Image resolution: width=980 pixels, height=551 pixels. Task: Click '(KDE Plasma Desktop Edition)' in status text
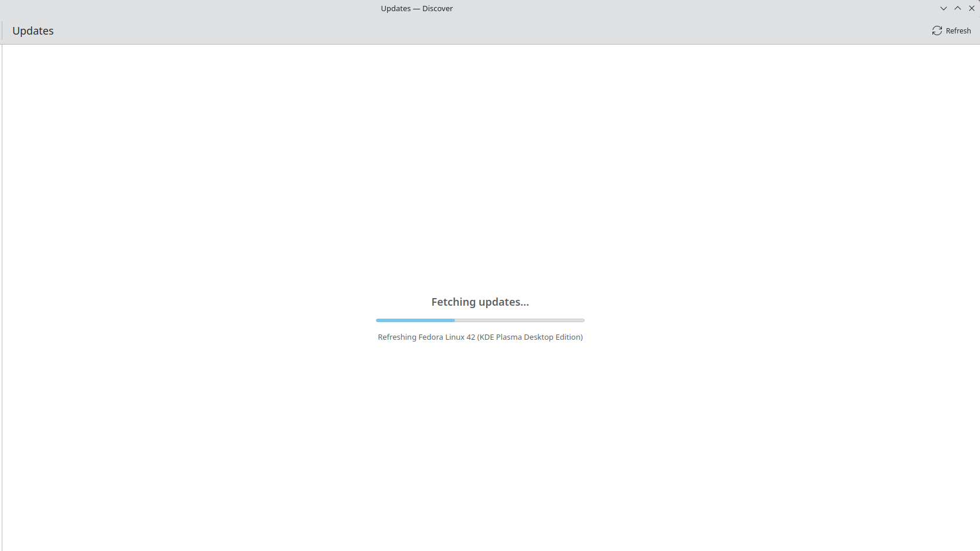pyautogui.click(x=530, y=337)
